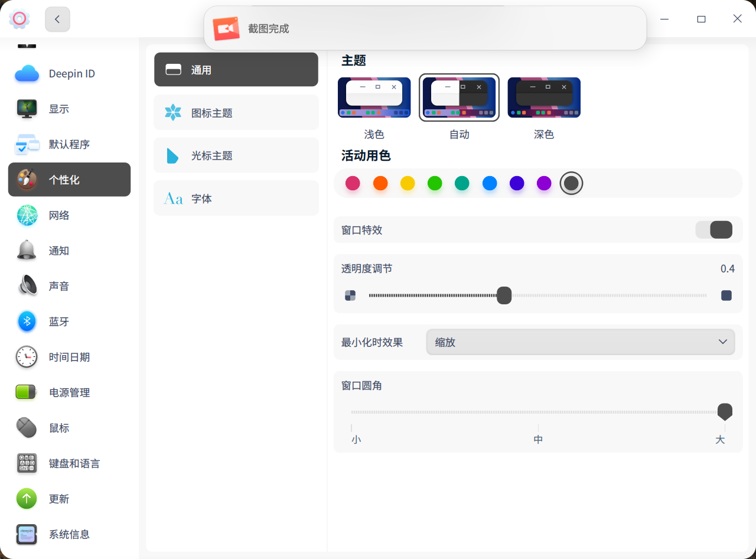Viewport: 756px width, 559px height.
Task: Open 鼠标 mouse settings label
Action: tap(59, 428)
